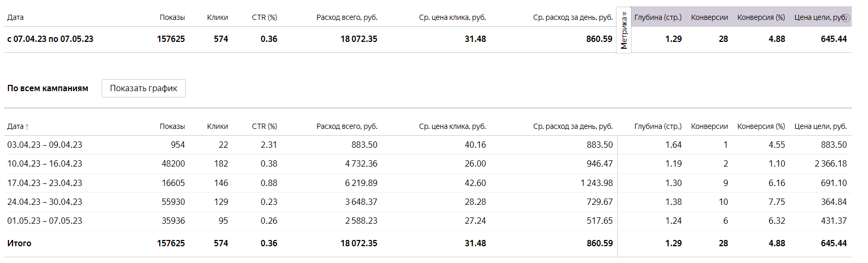The width and height of the screenshot is (868, 263).
Task: Select the 10.04.23 – 16.04.23 row
Action: tap(44, 163)
